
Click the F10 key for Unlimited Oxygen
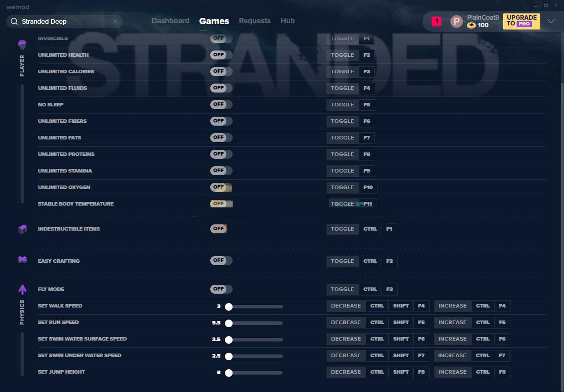pos(368,187)
